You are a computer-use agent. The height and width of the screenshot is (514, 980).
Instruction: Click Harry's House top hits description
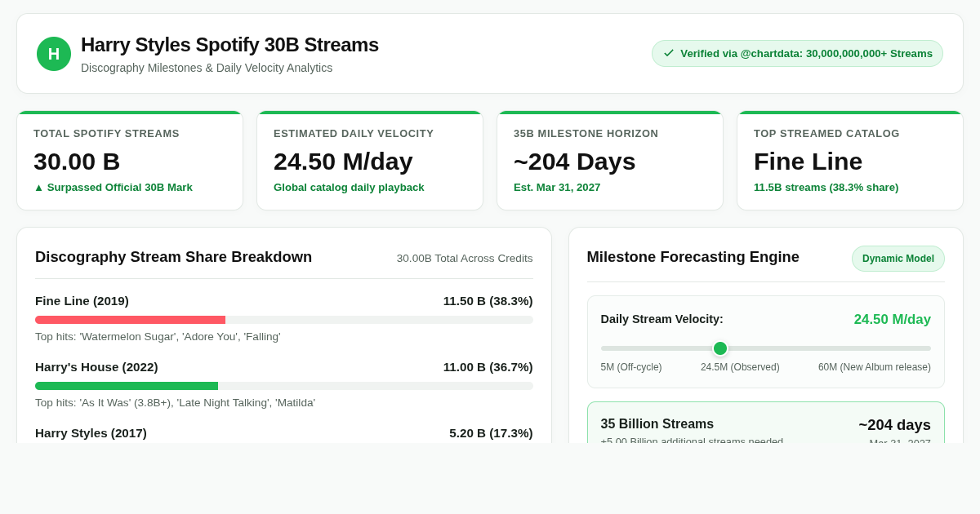point(175,403)
